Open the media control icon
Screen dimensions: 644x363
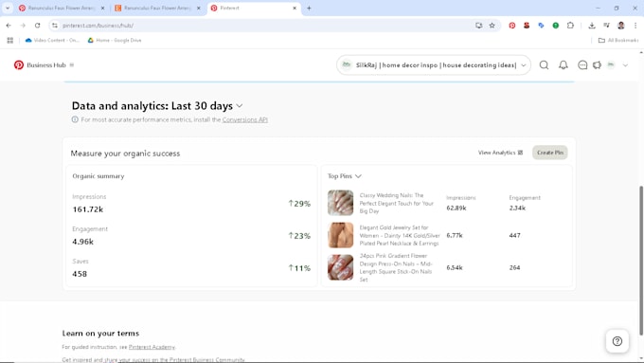pyautogui.click(x=606, y=26)
